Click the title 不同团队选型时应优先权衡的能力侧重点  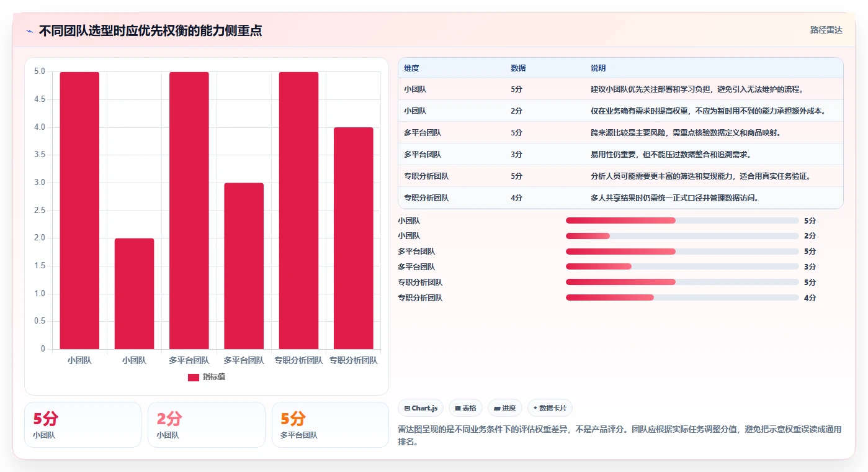pos(150,30)
